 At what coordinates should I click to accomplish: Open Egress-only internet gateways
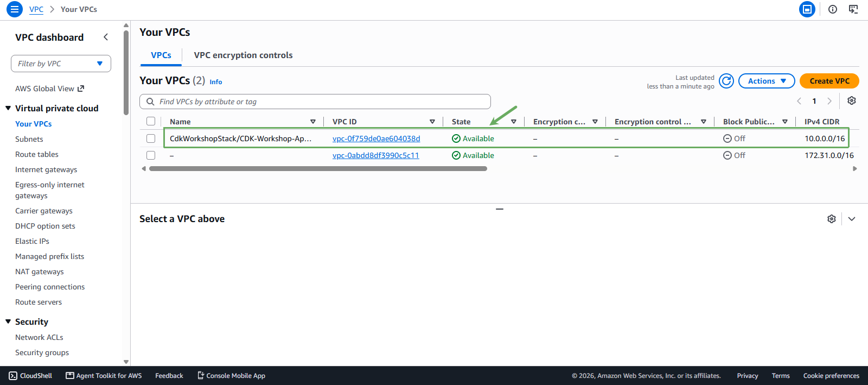pos(50,190)
